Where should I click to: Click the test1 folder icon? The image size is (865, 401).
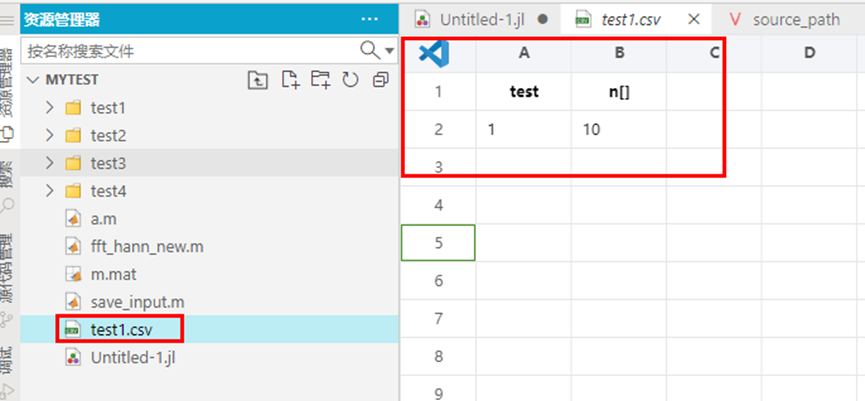[x=73, y=108]
